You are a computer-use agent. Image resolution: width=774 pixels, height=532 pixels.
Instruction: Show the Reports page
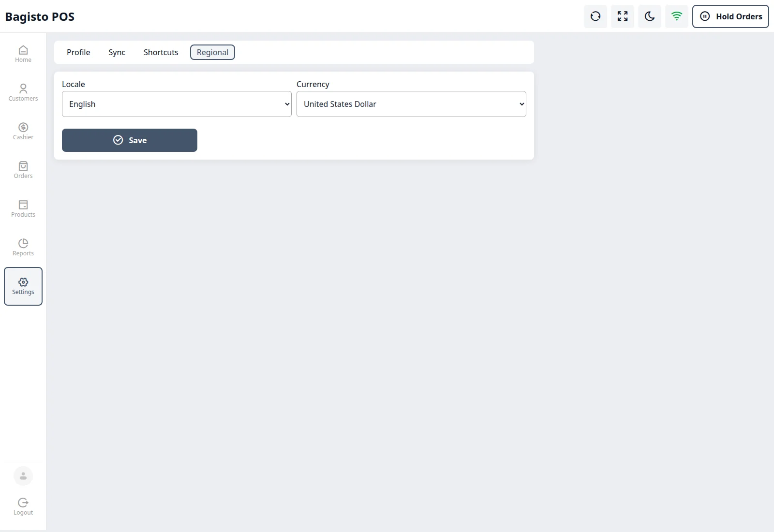click(x=23, y=248)
